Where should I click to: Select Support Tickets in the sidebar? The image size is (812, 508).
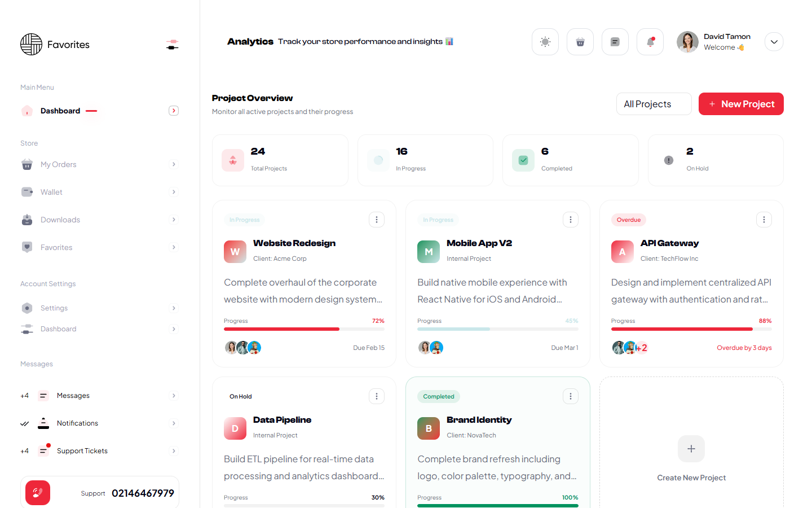[x=82, y=450]
